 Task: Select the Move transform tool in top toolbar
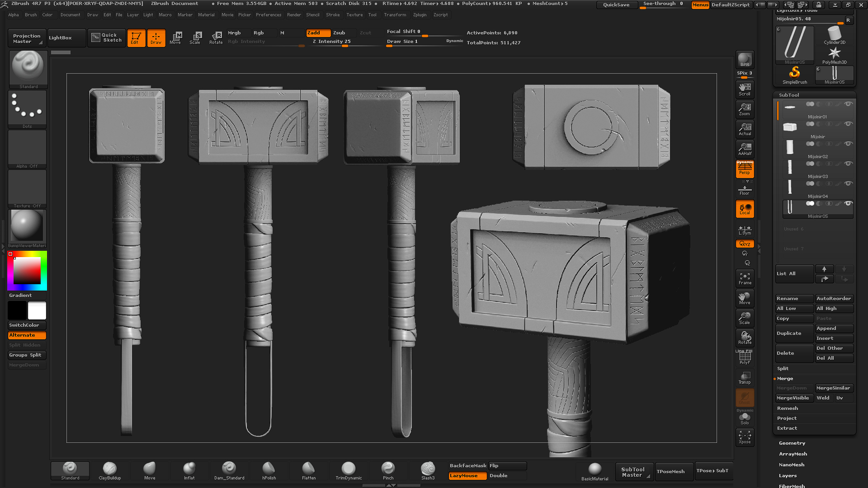[x=175, y=38]
